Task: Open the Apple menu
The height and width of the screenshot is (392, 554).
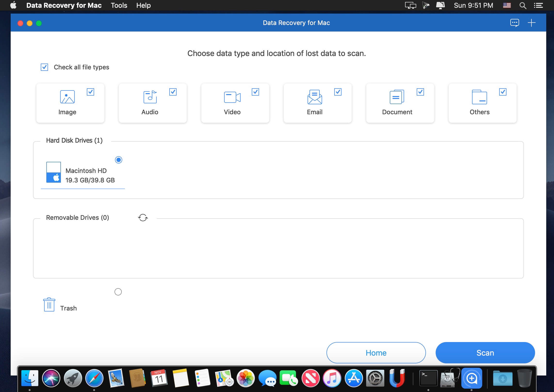Action: tap(14, 5)
